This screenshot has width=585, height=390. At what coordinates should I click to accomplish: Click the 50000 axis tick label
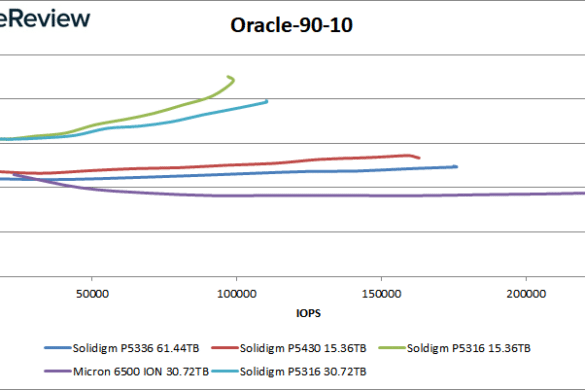[92, 294]
